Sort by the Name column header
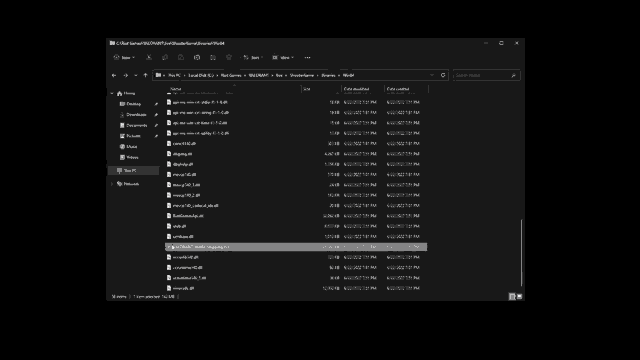Image resolution: width=640 pixels, height=360 pixels. [x=176, y=89]
